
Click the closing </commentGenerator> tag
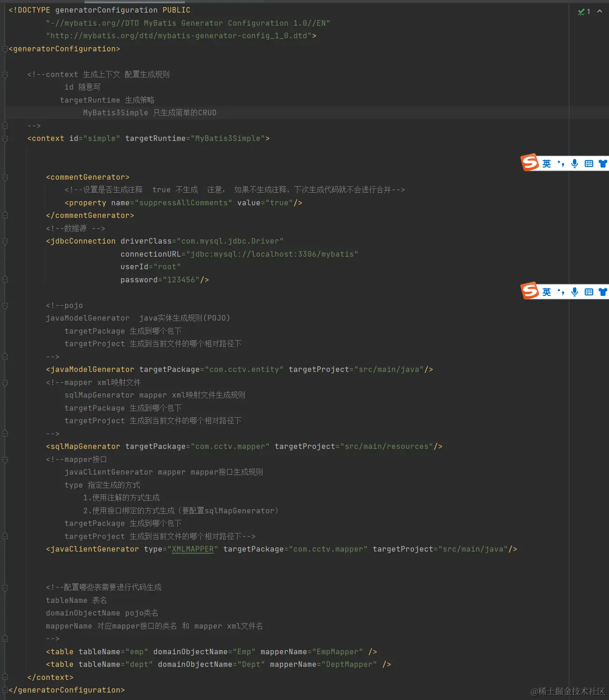click(x=90, y=216)
